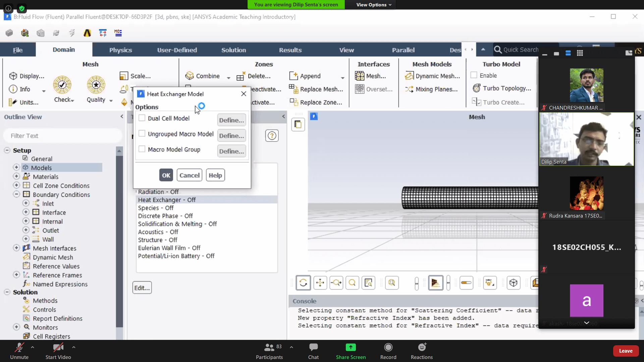
Task: Click the Turbo Topology icon
Action: tap(477, 88)
